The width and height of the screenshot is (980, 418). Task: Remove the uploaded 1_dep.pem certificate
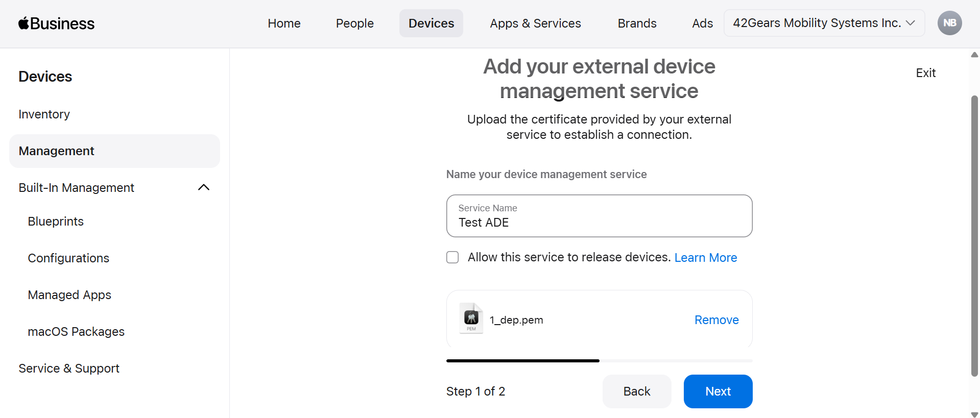[x=716, y=320]
